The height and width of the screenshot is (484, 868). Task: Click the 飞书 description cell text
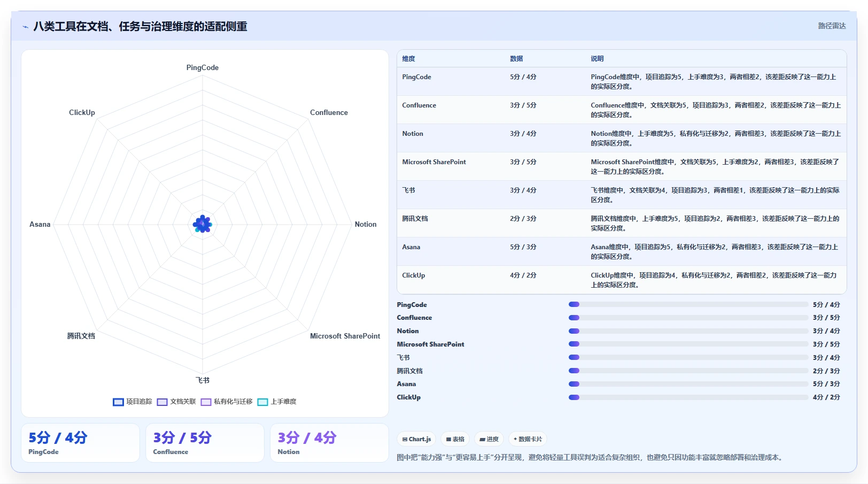click(x=715, y=195)
